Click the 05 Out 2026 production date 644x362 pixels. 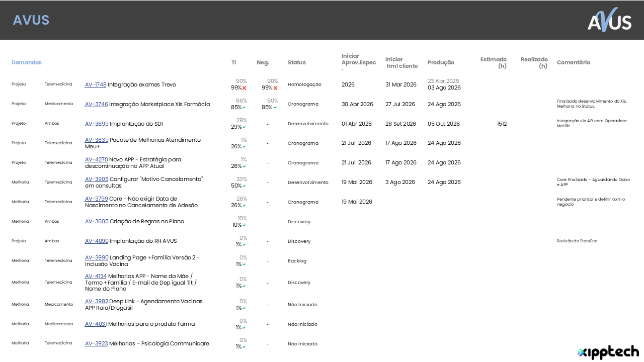coord(444,124)
